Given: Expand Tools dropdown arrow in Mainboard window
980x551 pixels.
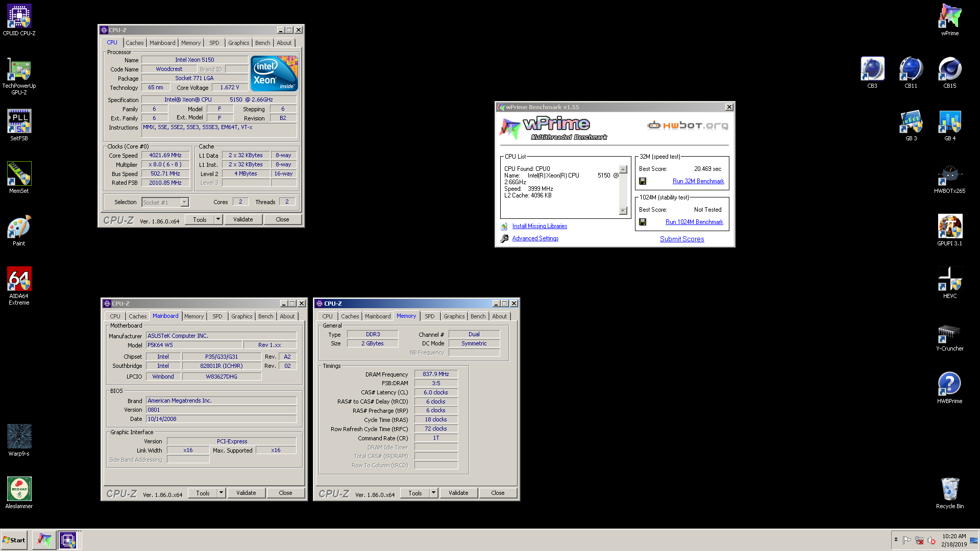Looking at the screenshot, I should click(221, 493).
